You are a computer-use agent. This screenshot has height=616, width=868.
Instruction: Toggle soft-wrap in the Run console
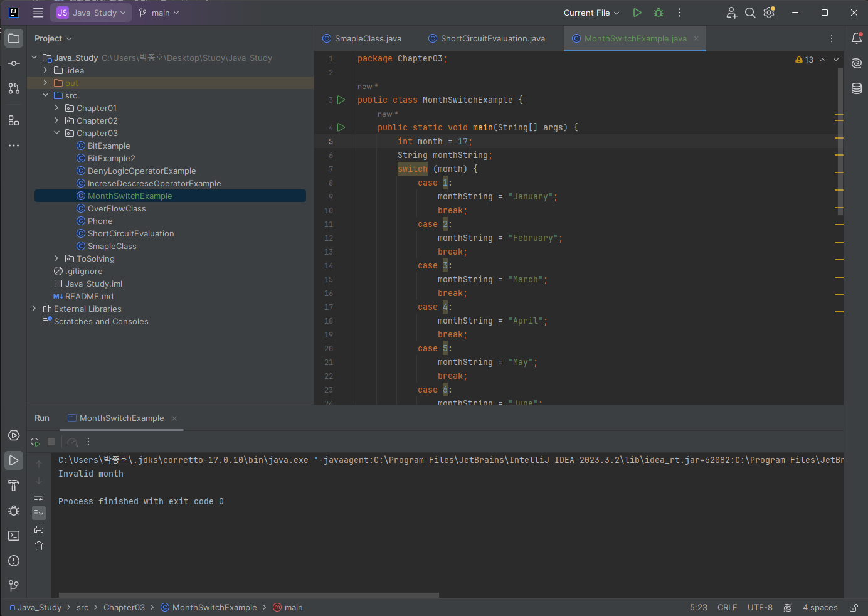coord(39,497)
